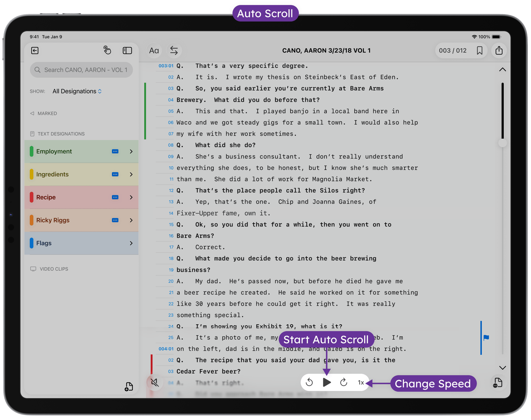
Task: Expand the Recipe chevron
Action: tap(131, 197)
